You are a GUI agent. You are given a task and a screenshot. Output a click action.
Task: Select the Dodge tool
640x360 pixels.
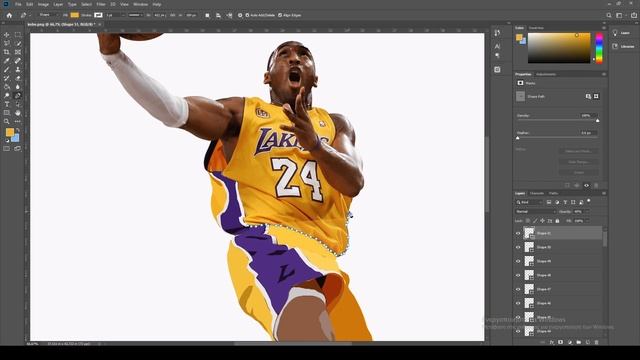7,96
